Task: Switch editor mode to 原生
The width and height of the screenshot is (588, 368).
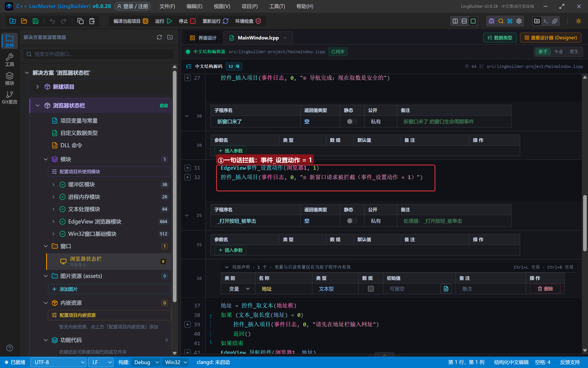Action: (574, 52)
